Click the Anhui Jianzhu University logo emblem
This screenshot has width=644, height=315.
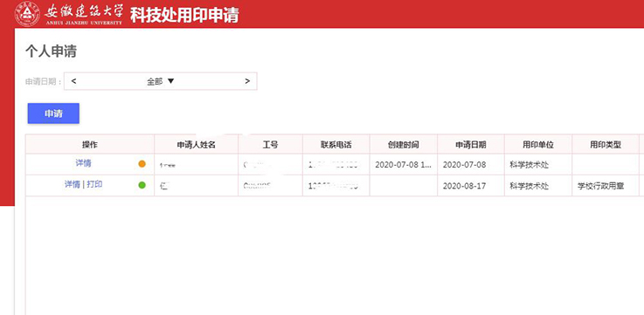click(27, 14)
